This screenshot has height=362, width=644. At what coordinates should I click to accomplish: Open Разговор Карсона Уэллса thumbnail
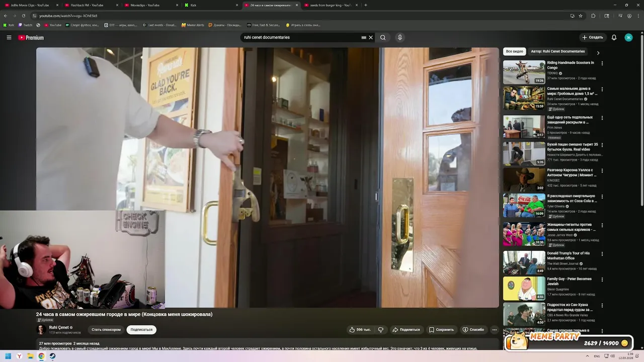[x=524, y=179]
